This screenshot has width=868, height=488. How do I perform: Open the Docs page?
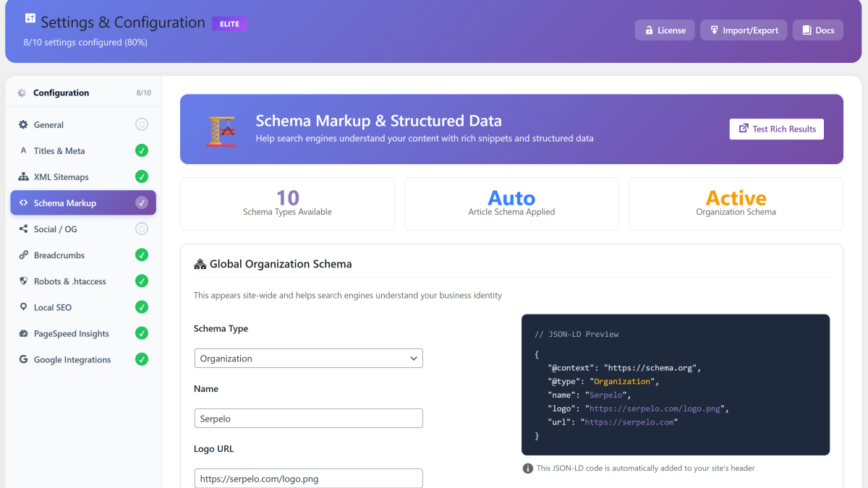(x=817, y=30)
